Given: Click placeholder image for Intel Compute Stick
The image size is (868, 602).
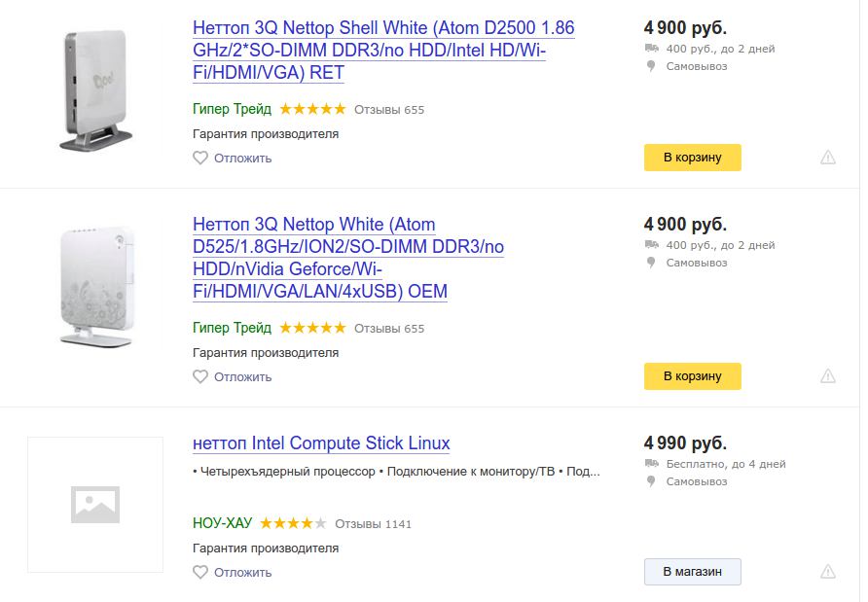Looking at the screenshot, I should 94,504.
